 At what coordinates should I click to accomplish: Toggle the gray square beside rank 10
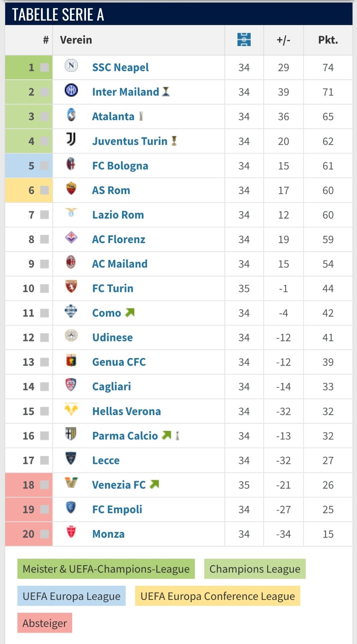[44, 289]
